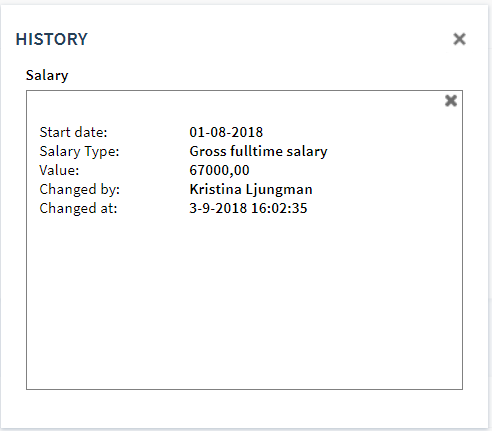Click the Value label
Image resolution: width=492 pixels, height=431 pixels.
click(x=59, y=170)
